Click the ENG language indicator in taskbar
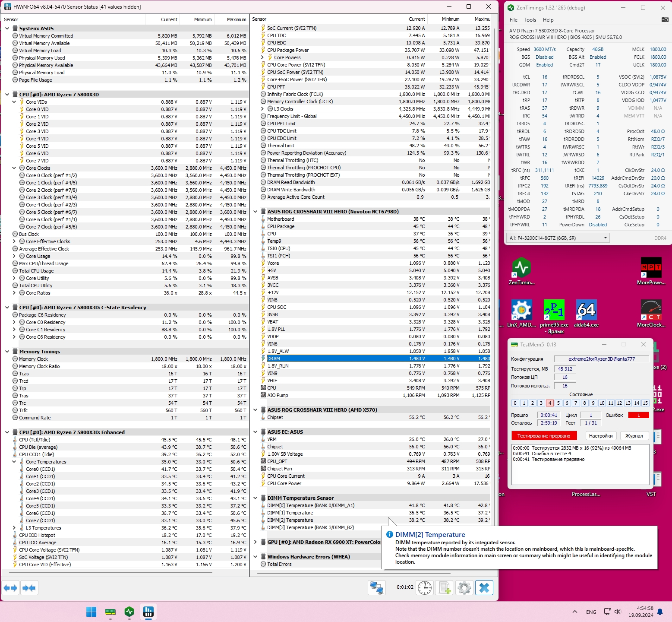The image size is (672, 622). pos(591,612)
